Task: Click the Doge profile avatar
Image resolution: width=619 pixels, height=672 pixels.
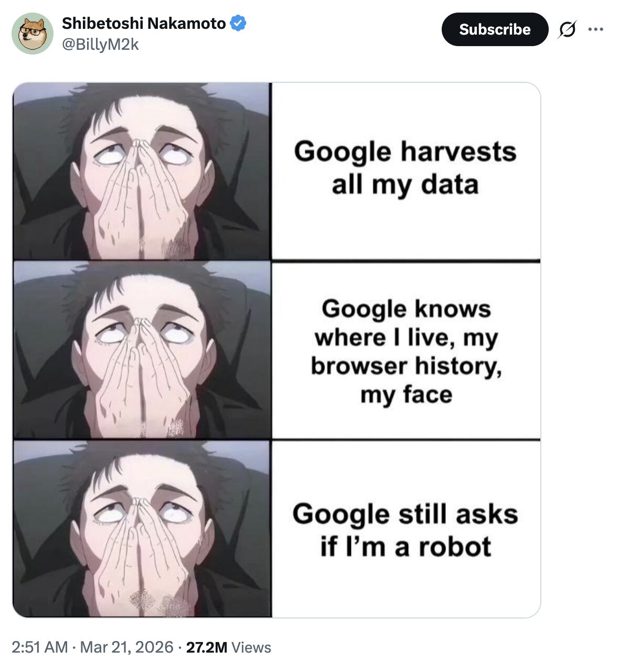Action: click(x=33, y=34)
